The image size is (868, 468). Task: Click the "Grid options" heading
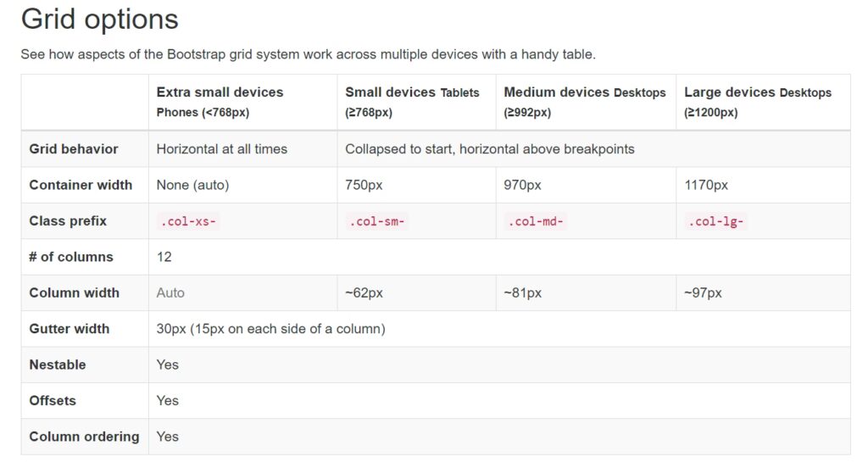click(99, 19)
